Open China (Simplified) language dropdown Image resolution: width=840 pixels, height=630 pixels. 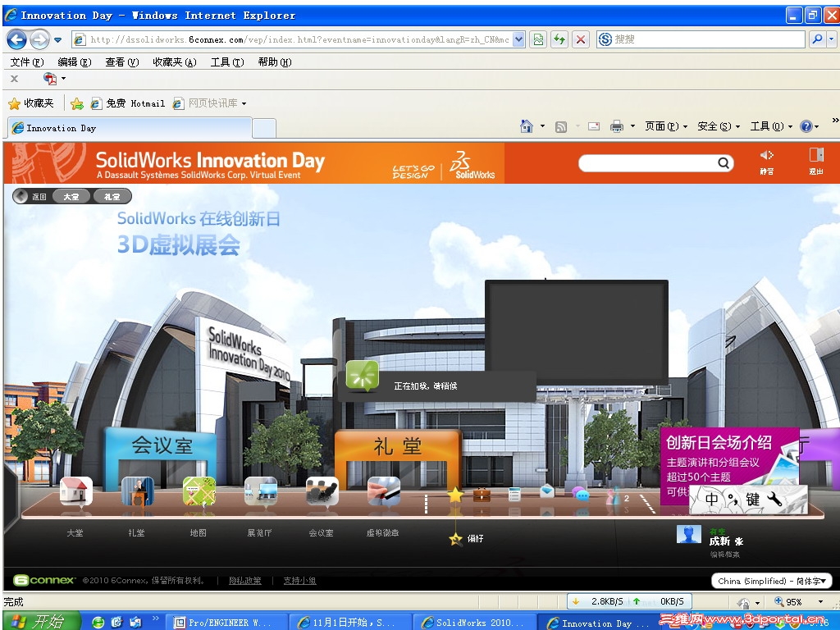771,581
